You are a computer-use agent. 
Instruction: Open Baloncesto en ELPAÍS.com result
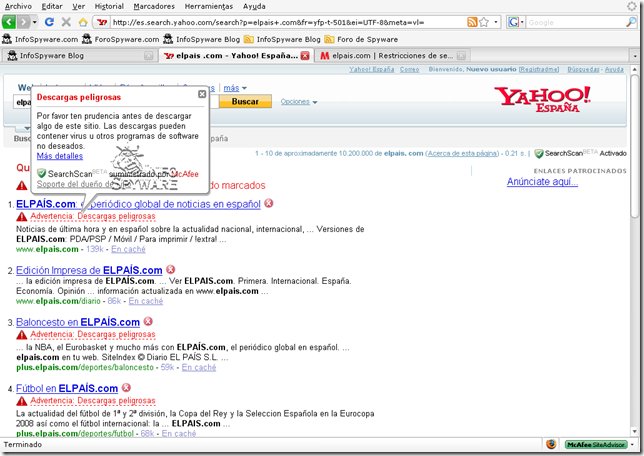(78, 322)
